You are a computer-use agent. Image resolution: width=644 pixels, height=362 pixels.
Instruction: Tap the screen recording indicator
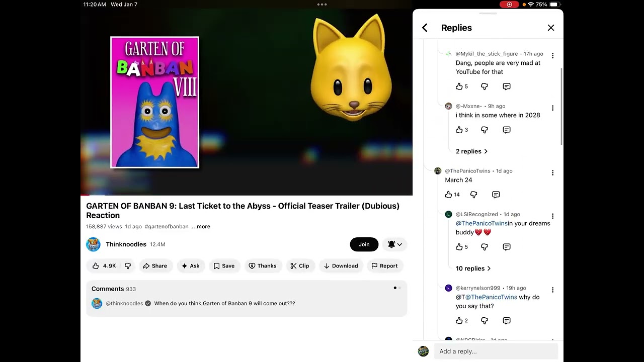click(509, 5)
